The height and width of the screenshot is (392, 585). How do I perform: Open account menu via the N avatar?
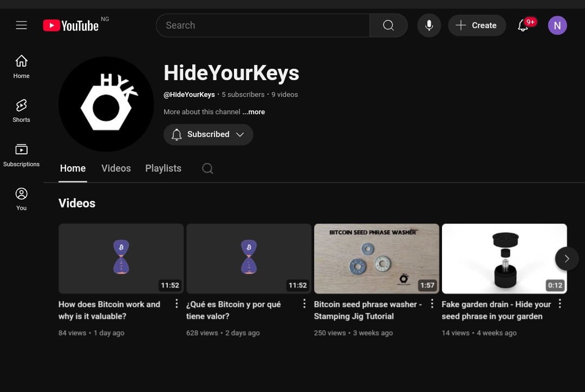(557, 25)
